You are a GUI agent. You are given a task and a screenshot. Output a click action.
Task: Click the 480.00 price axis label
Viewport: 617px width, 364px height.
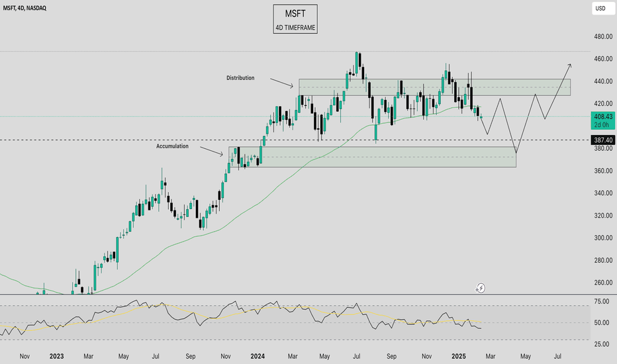click(x=603, y=36)
